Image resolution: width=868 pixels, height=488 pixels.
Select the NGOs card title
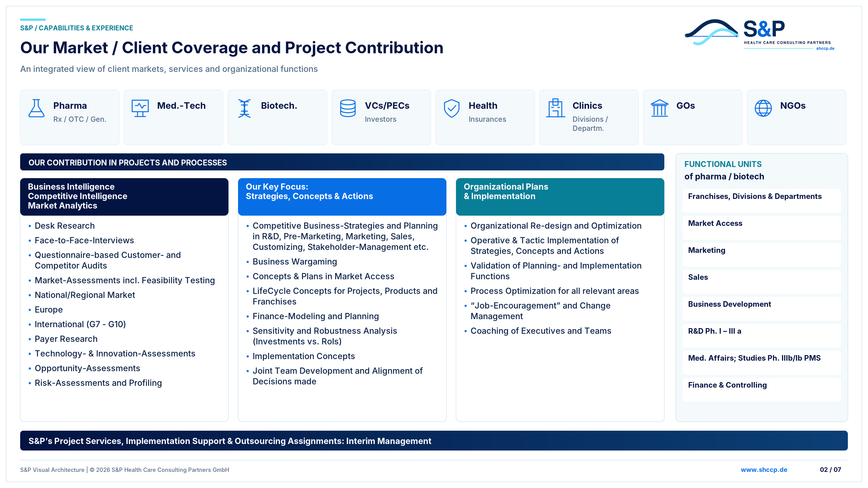[x=793, y=105]
